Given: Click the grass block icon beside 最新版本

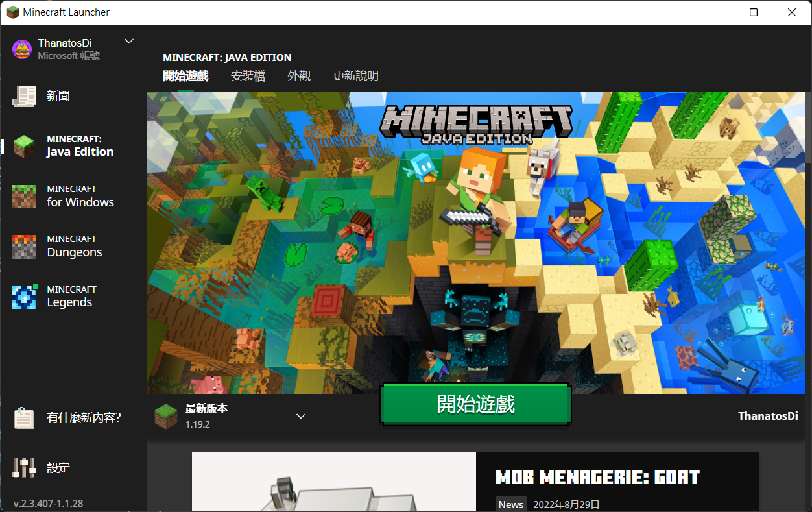Looking at the screenshot, I should [165, 416].
